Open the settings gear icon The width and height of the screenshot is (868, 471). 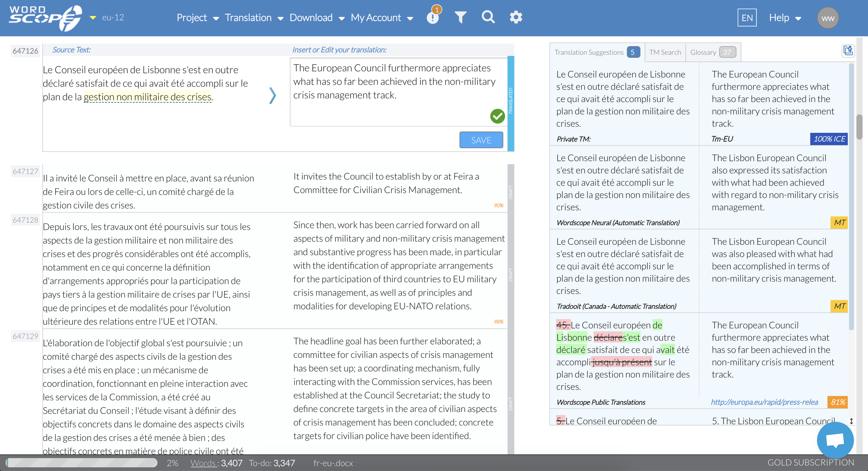coord(515,17)
